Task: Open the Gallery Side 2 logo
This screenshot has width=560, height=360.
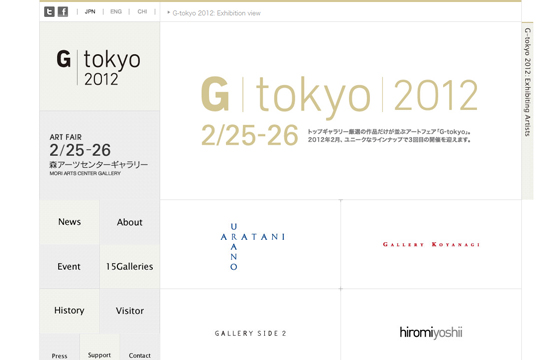Action: (250, 333)
